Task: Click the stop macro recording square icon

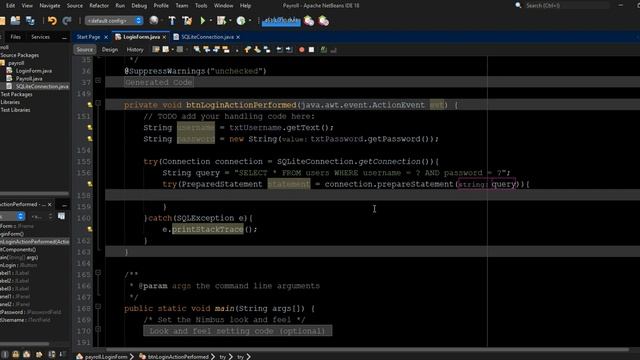Action: (311, 49)
